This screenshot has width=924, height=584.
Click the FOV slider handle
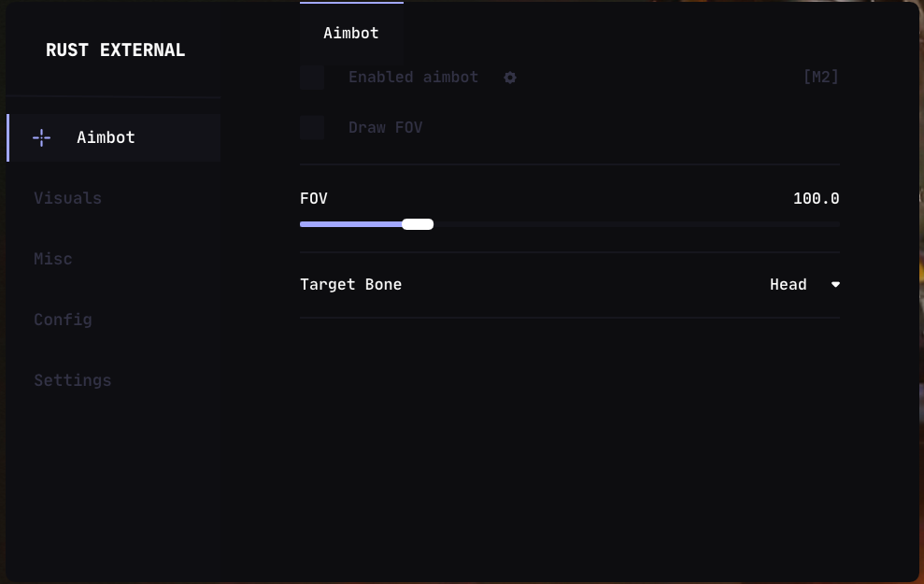coord(418,224)
